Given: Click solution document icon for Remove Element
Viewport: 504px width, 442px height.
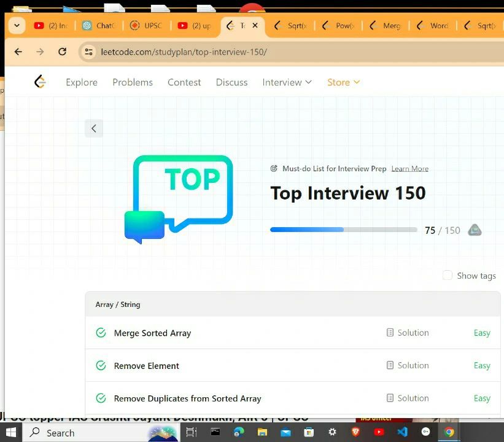Looking at the screenshot, I should tap(390, 365).
